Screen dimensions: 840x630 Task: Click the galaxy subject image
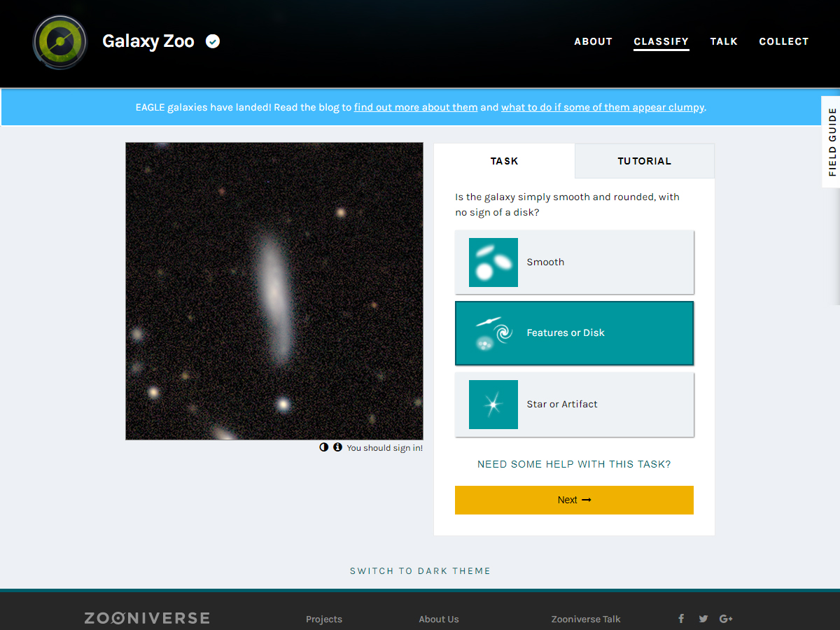tap(274, 291)
